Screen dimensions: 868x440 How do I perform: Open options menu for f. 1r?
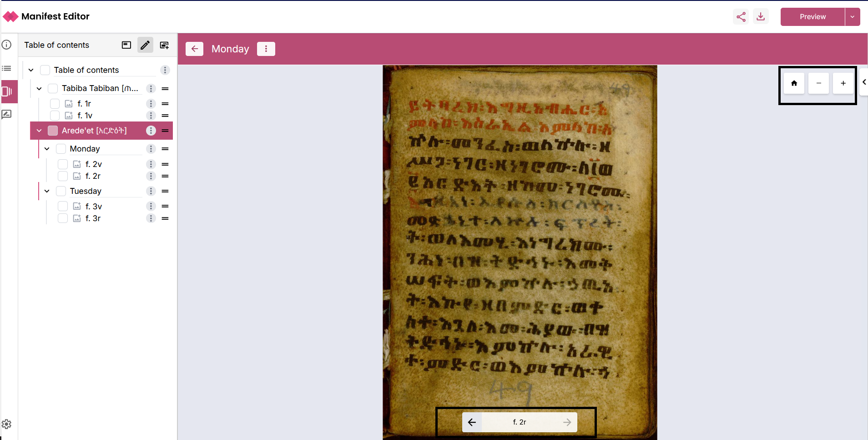(151, 104)
